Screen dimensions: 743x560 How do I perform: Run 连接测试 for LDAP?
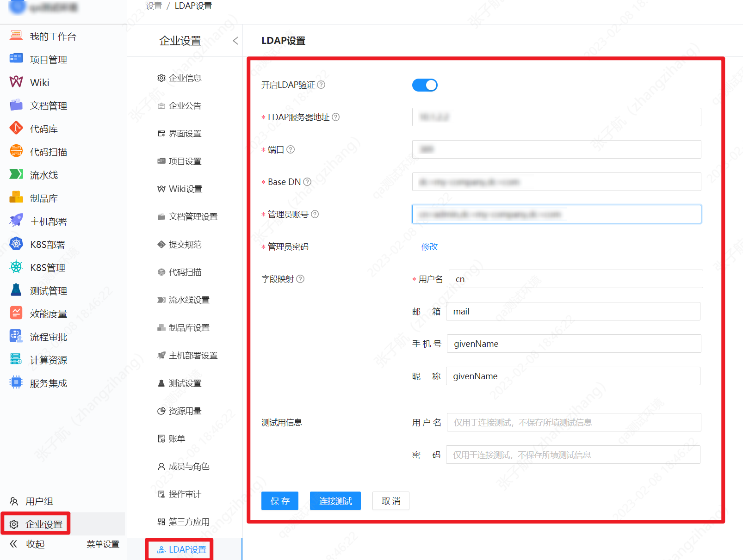point(335,501)
